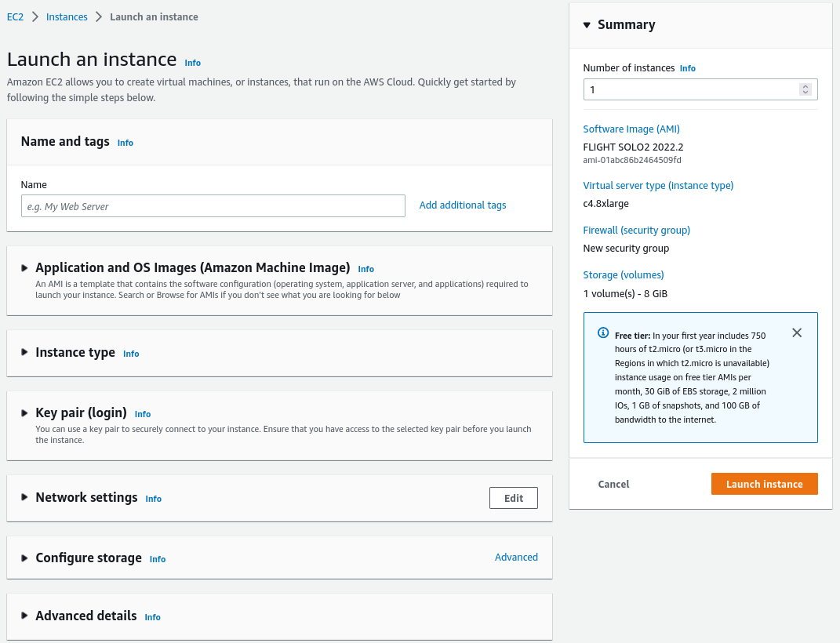Open the Launch an instance Info panel

point(192,63)
